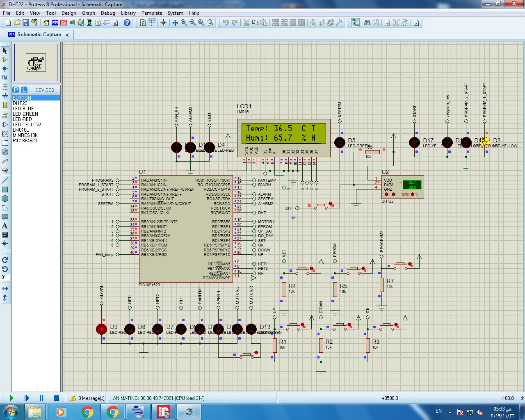Click the Save Project floppy icon
The image size is (525, 420).
[x=25, y=23]
